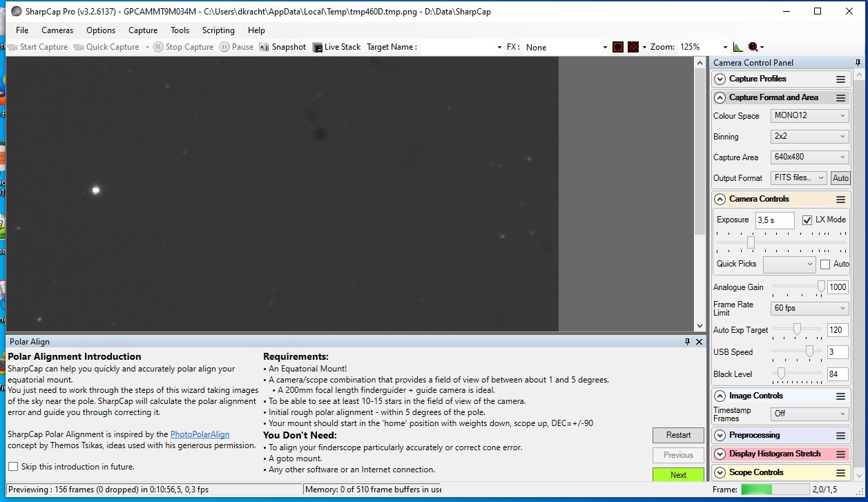
Task: Open the Scripting menu
Action: pos(218,30)
